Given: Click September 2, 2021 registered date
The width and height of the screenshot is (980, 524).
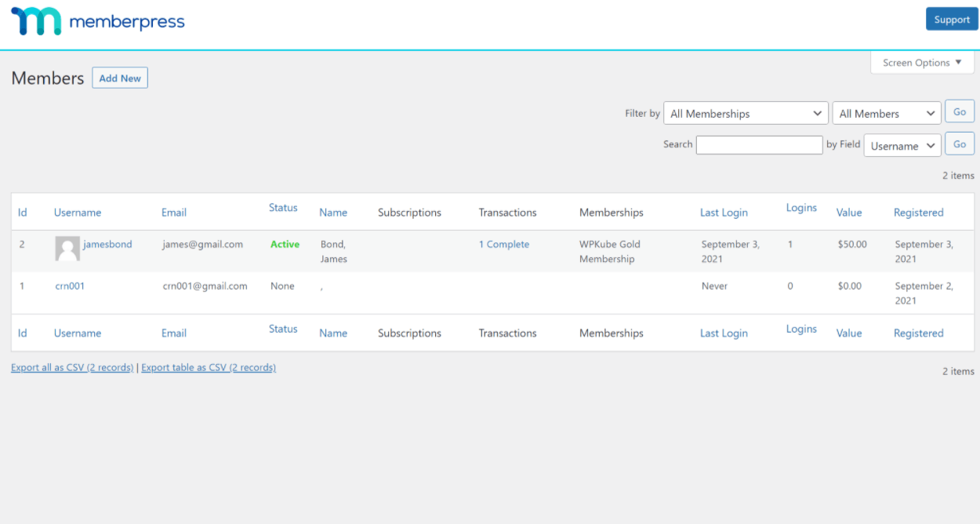Looking at the screenshot, I should point(924,293).
